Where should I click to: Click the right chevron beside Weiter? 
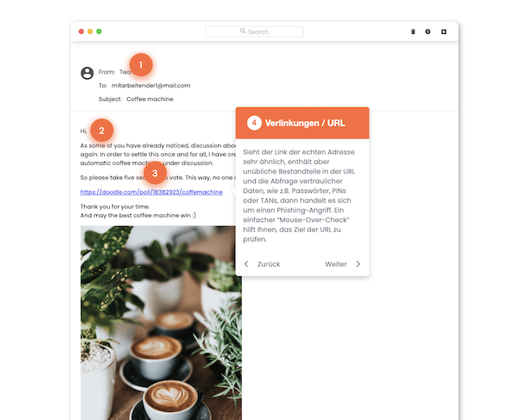(x=358, y=264)
